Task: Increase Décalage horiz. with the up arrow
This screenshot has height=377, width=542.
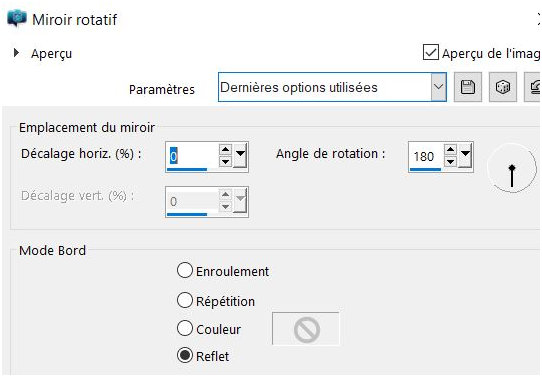Action: [225, 150]
